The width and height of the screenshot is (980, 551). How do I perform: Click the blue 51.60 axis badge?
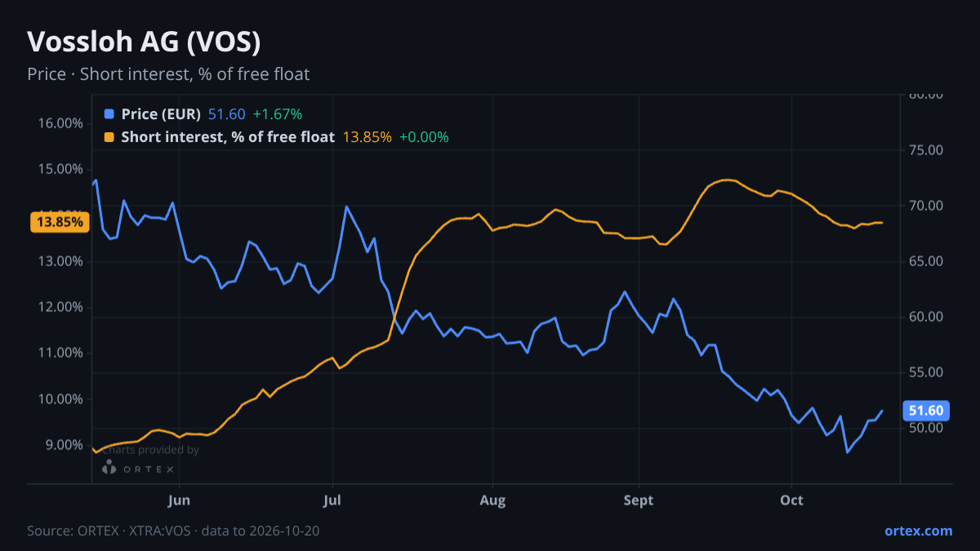pos(926,411)
